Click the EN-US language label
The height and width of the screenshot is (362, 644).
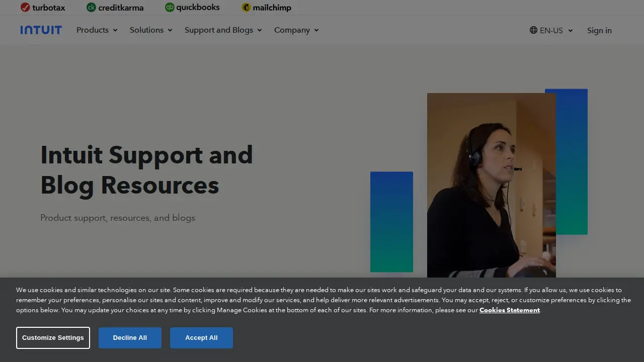click(551, 30)
